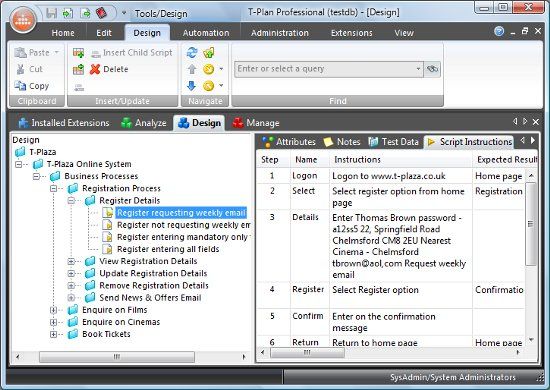Click the Paste icon in Clipboard group
Viewport: 550px width, 390px height.
pyautogui.click(x=21, y=53)
